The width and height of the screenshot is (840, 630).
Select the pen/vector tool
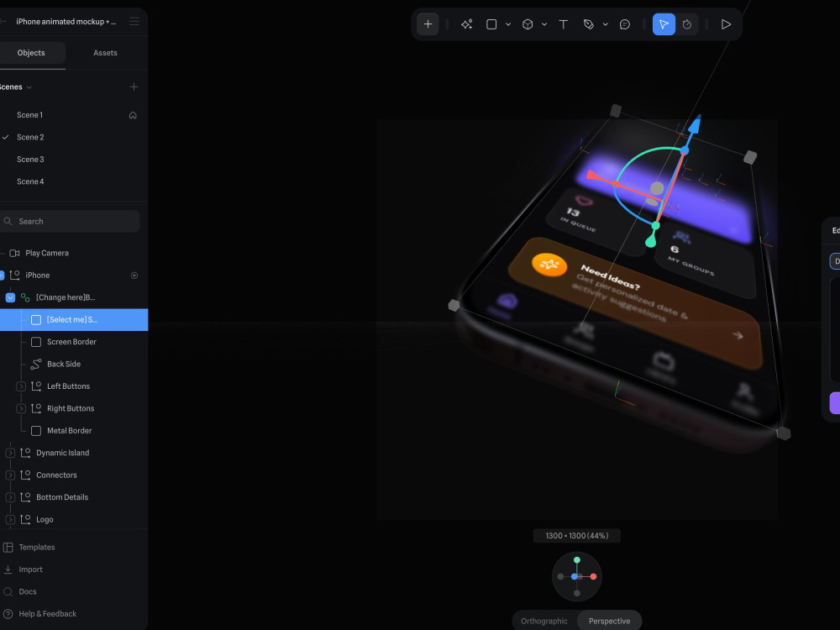pos(589,24)
